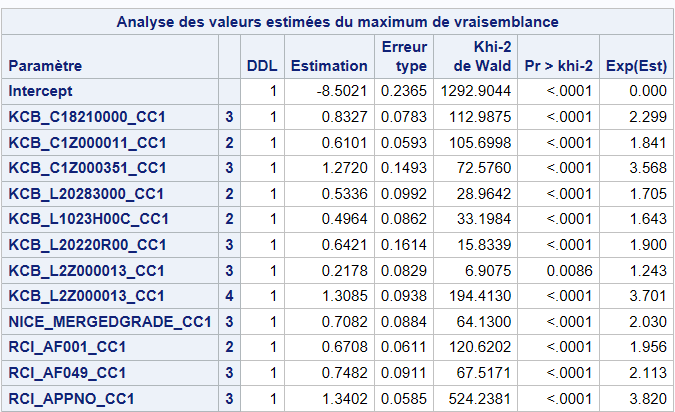Select the KCB_L1023H00C_CC1 parameter label
The image size is (675, 412).
coord(88,219)
